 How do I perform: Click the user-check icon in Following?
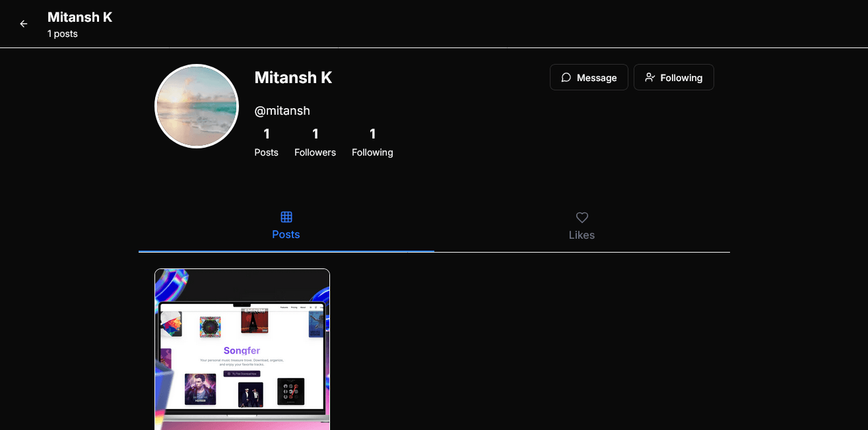(650, 77)
